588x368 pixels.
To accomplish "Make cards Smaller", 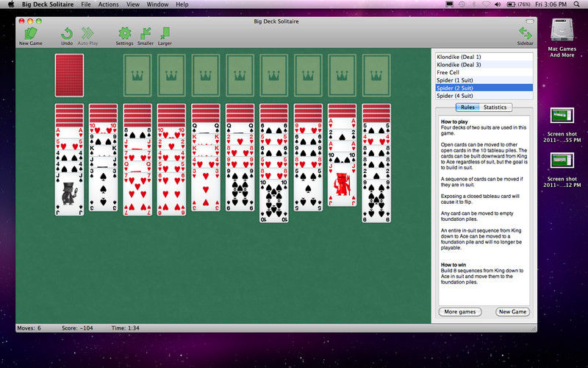I will [146, 36].
